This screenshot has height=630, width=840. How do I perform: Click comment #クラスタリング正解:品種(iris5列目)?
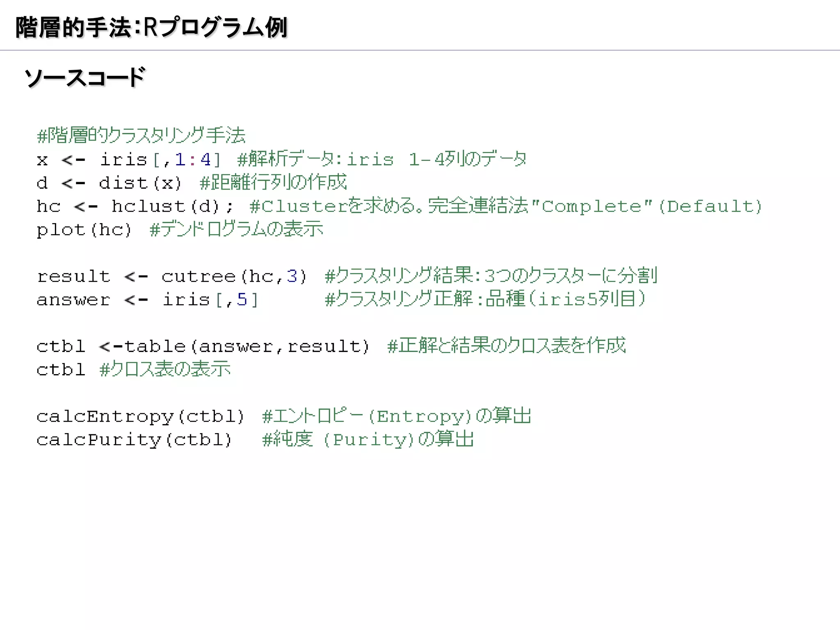point(486,299)
